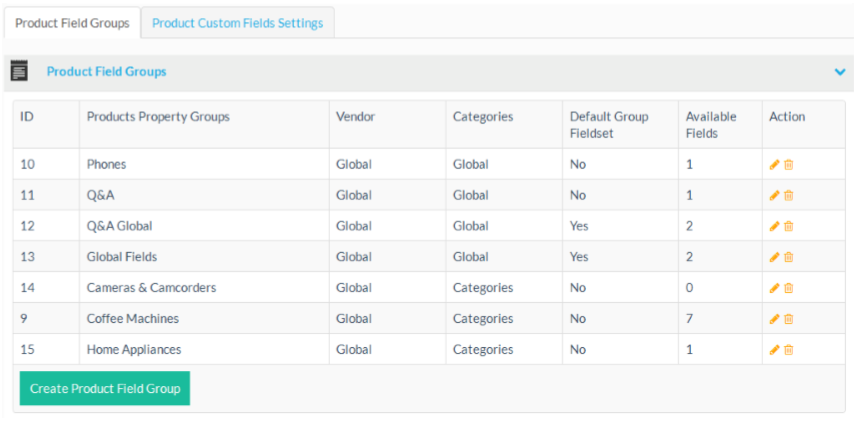Click the Available Fields column header

[x=710, y=125]
